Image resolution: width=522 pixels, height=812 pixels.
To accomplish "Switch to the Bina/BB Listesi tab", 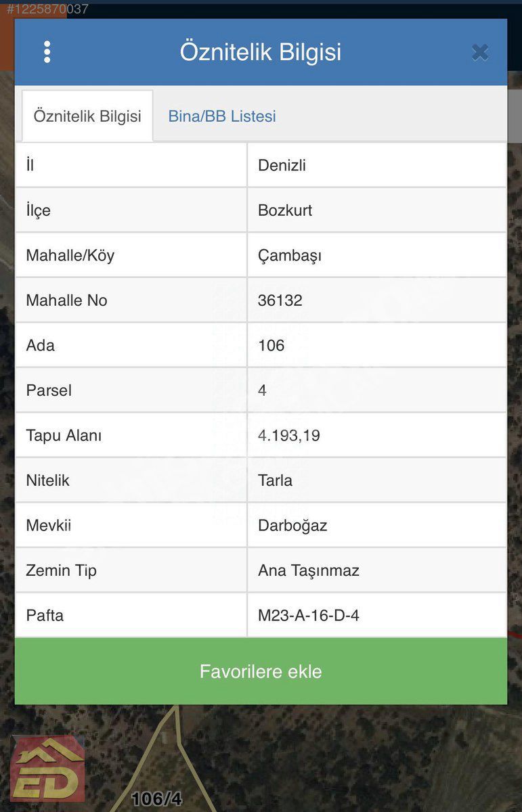I will tap(222, 116).
